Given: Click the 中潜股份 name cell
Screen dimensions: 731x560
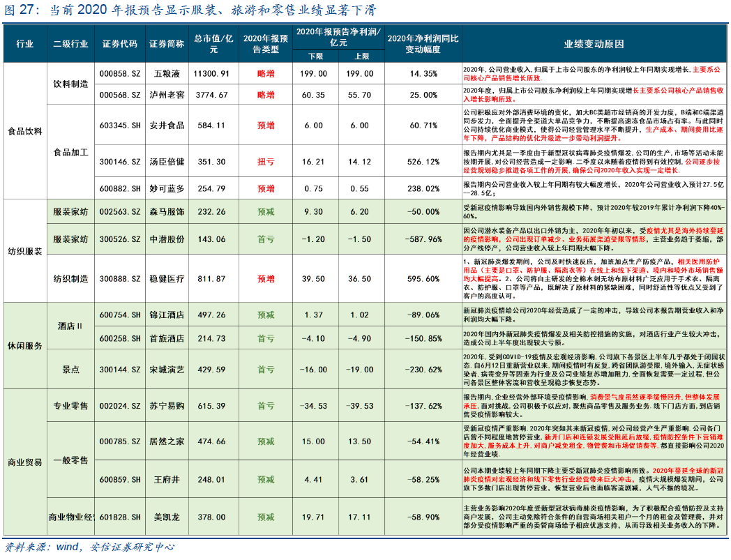Looking at the screenshot, I should tap(167, 239).
